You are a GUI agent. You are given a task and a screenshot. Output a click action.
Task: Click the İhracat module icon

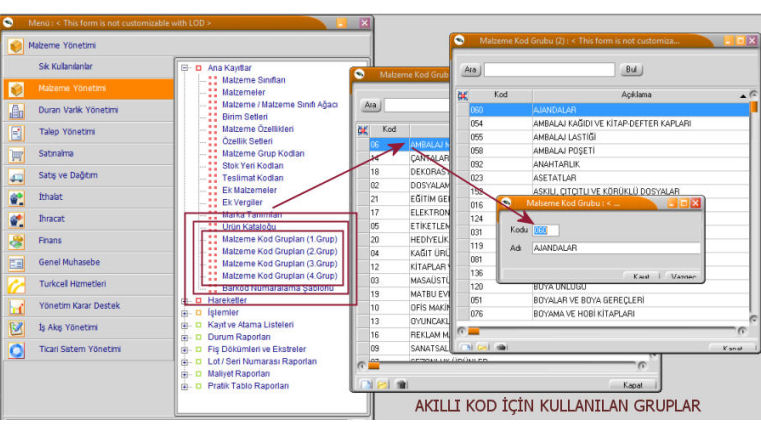16,220
